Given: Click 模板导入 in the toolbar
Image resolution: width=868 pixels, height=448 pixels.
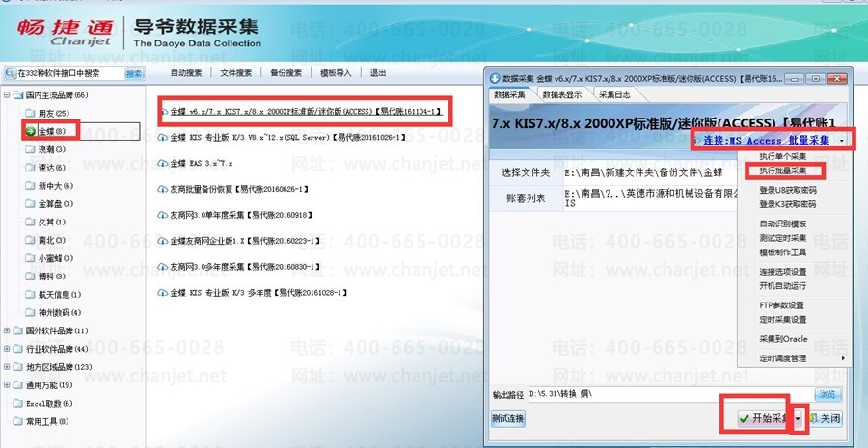Looking at the screenshot, I should tap(336, 73).
